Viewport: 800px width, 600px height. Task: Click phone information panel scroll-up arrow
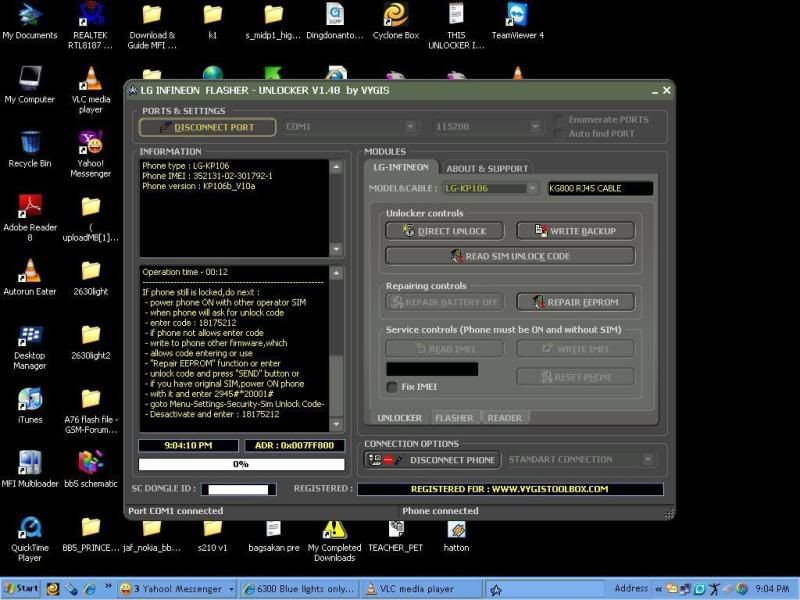(336, 167)
